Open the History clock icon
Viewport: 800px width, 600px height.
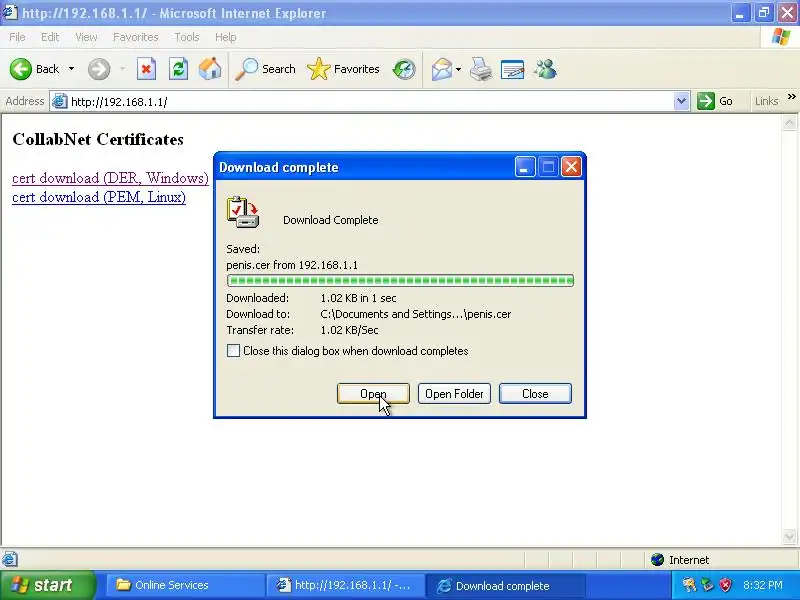point(404,69)
